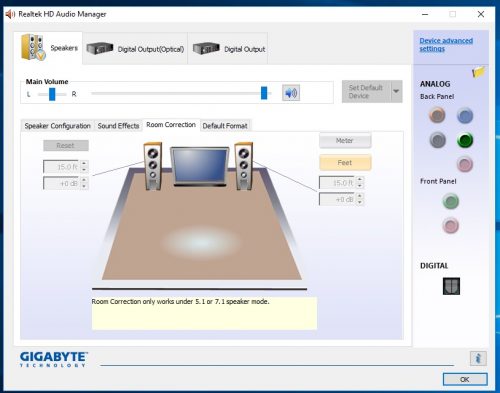Viewport: 500px width, 393px height.
Task: Click the blue back panel jack
Action: 465,115
